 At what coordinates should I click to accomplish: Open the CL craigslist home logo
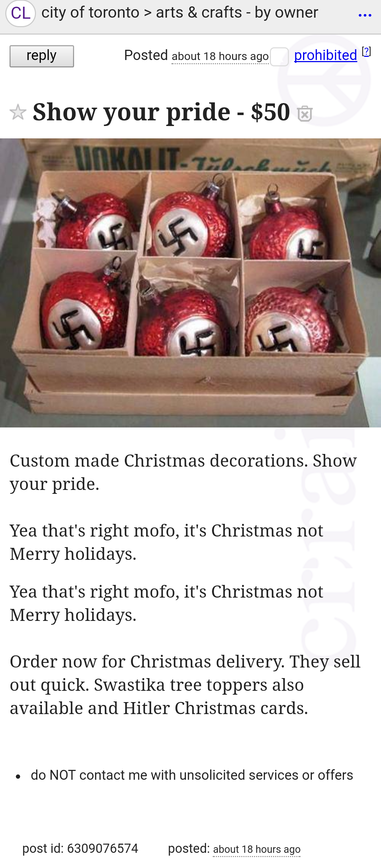pyautogui.click(x=20, y=13)
